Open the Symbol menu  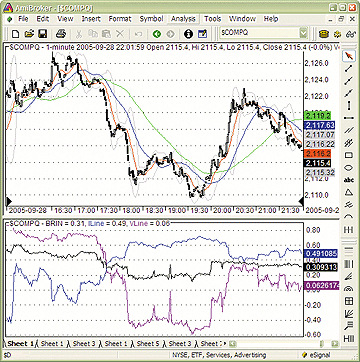click(151, 19)
